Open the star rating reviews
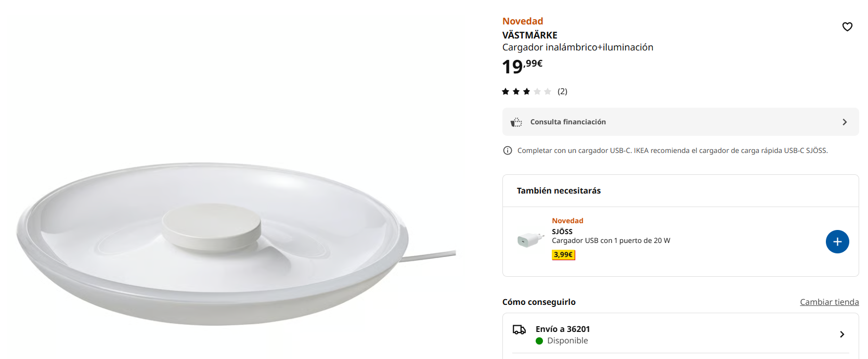The width and height of the screenshot is (868, 359). click(x=526, y=92)
